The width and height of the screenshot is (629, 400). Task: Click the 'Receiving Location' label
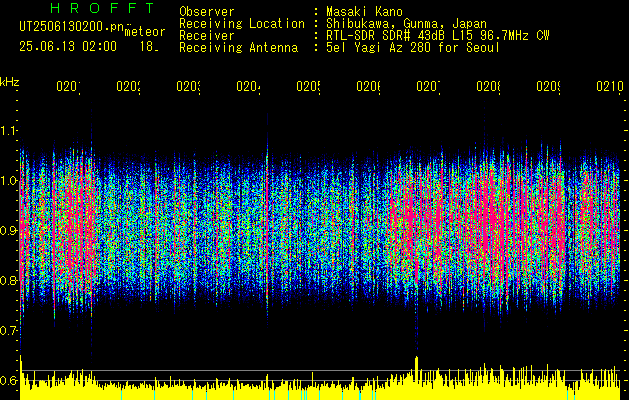coord(242,24)
